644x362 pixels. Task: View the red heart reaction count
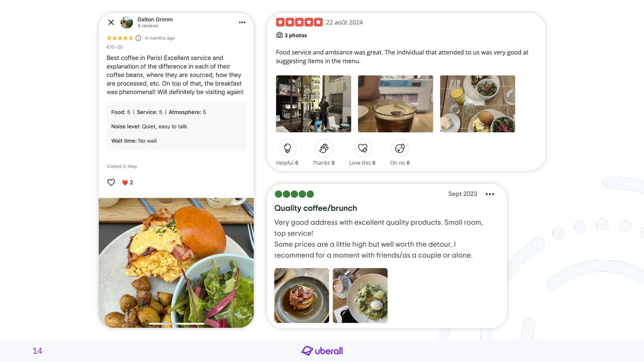pyautogui.click(x=128, y=182)
